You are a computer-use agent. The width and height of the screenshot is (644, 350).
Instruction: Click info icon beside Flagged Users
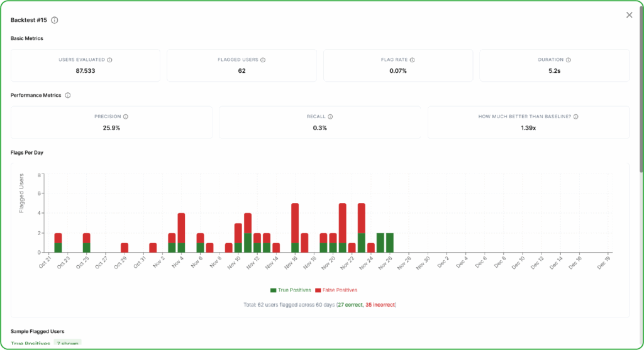click(263, 60)
